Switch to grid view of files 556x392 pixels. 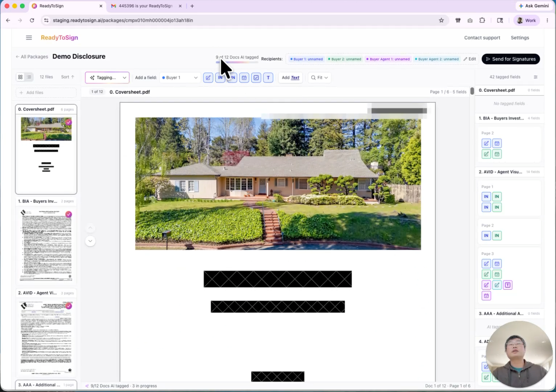coord(20,77)
